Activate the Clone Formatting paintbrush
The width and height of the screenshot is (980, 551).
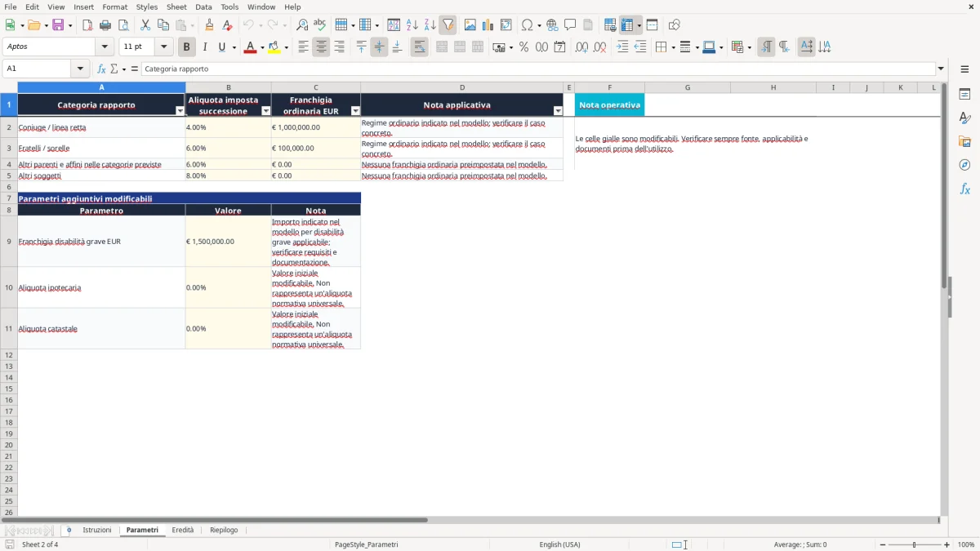210,25
